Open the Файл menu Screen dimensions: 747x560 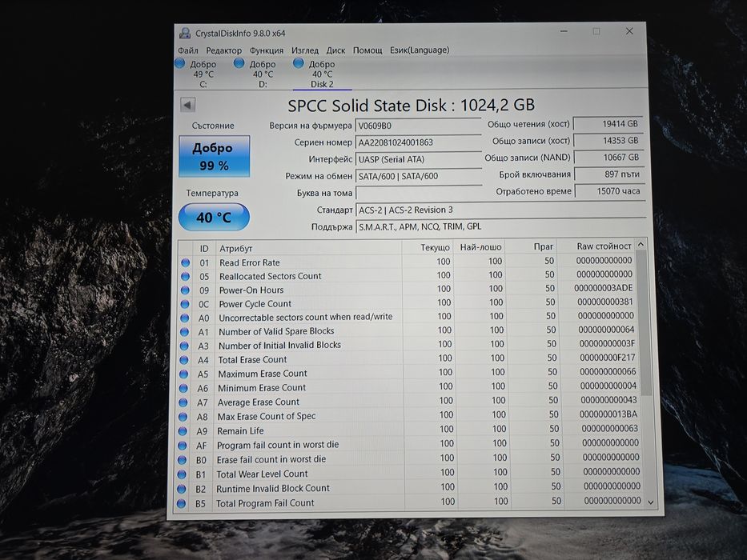pos(187,50)
